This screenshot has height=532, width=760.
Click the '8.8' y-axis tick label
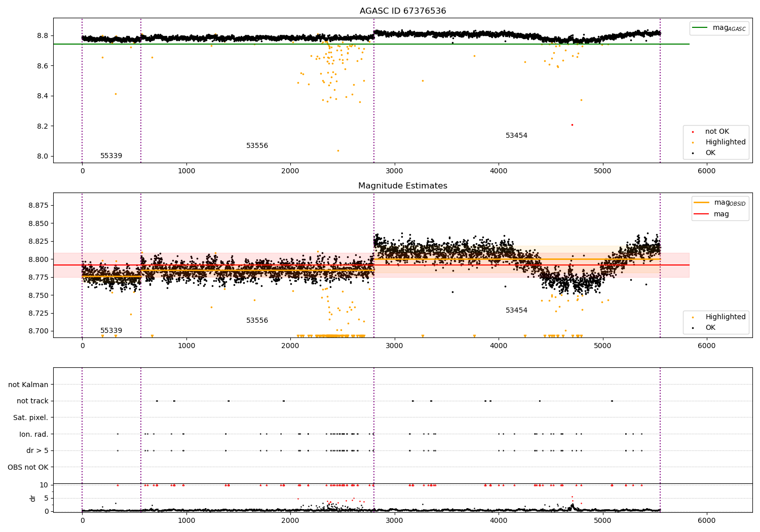[43, 36]
